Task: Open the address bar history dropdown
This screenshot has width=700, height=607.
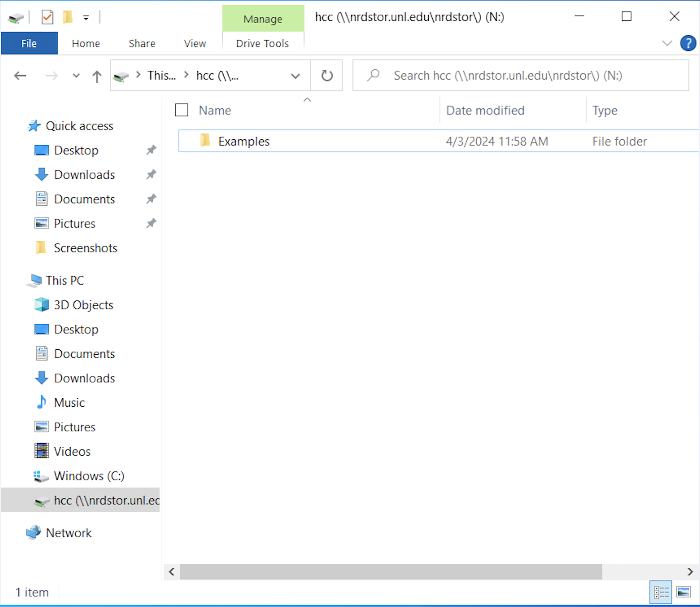Action: point(295,76)
